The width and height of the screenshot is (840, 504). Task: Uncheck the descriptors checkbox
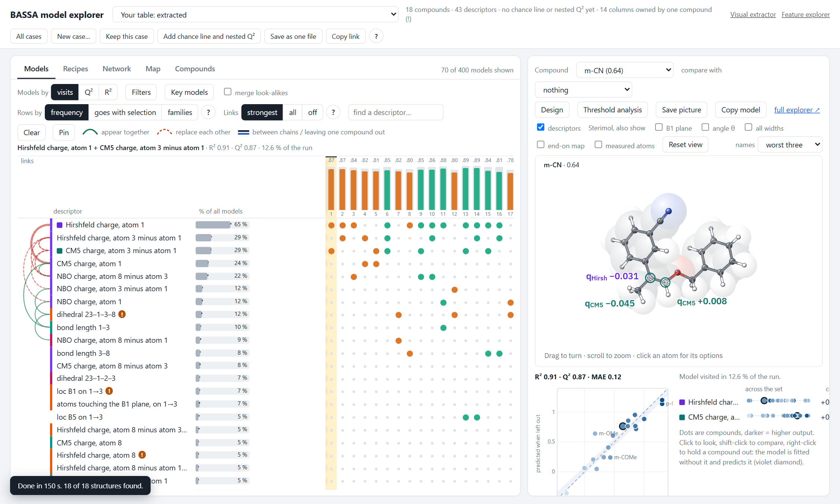point(541,127)
